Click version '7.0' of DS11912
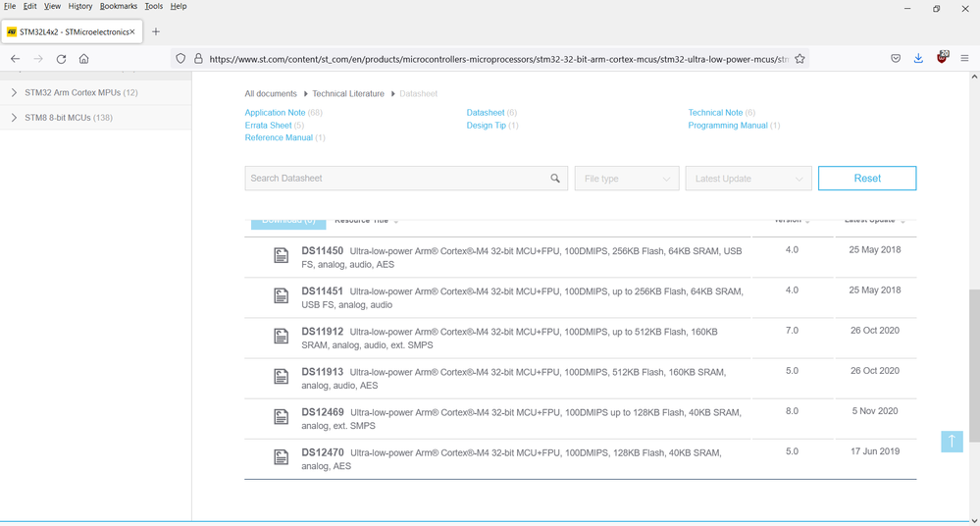980x526 pixels. tap(792, 331)
